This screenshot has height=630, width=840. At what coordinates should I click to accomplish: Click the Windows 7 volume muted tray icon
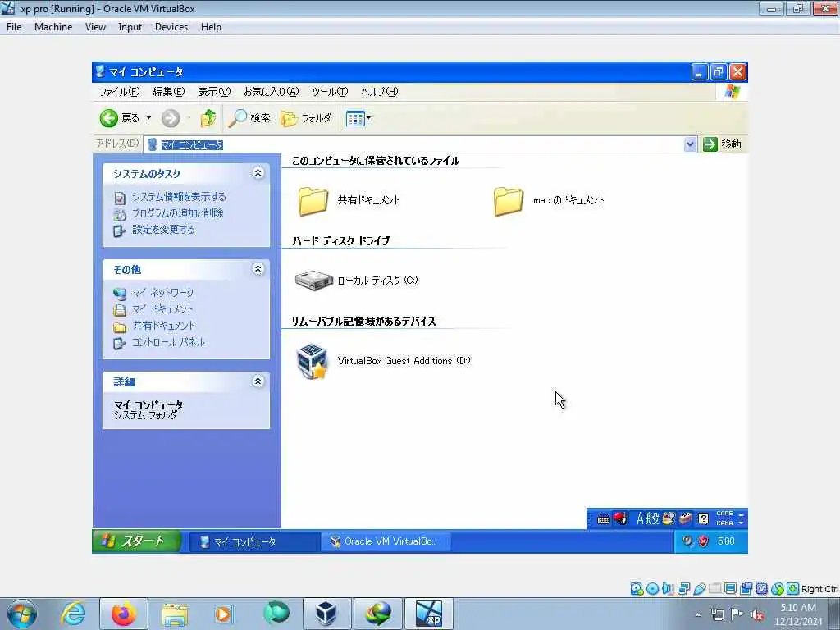[x=757, y=614]
